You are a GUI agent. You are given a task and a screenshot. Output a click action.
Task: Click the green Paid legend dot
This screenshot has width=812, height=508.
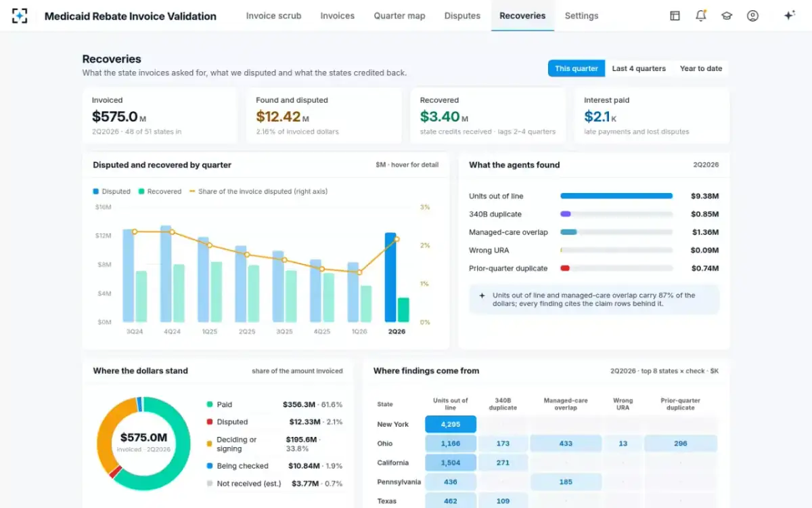pyautogui.click(x=210, y=404)
